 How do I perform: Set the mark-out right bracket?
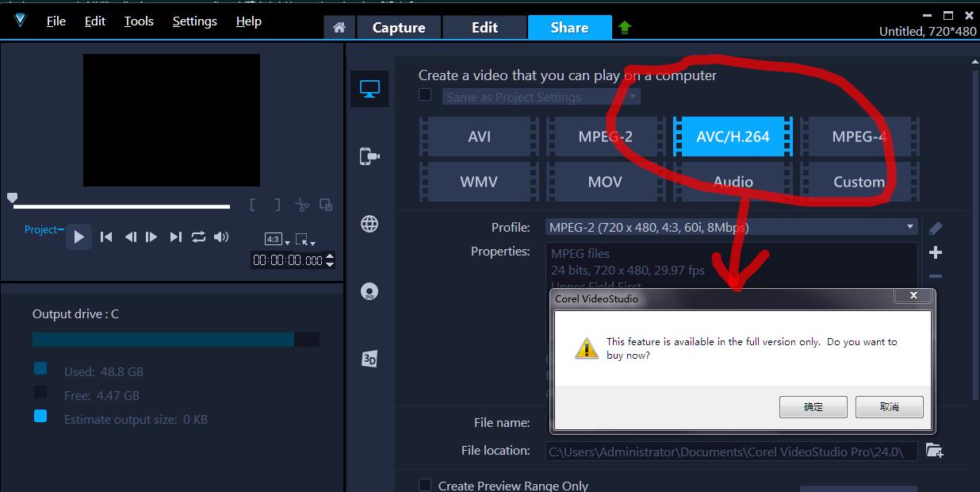278,205
